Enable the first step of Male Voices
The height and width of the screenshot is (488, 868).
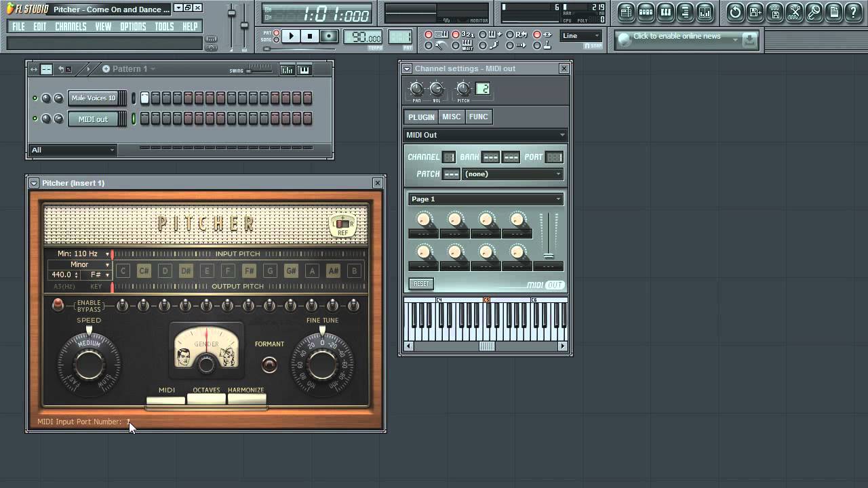pos(144,98)
